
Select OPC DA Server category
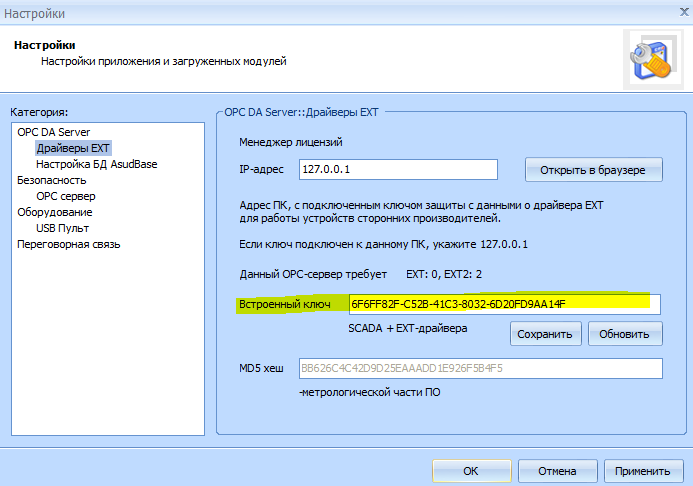(53, 132)
